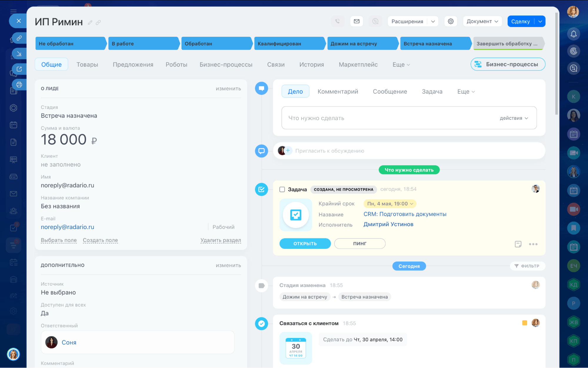Open notifications bell in right panel

574,34
